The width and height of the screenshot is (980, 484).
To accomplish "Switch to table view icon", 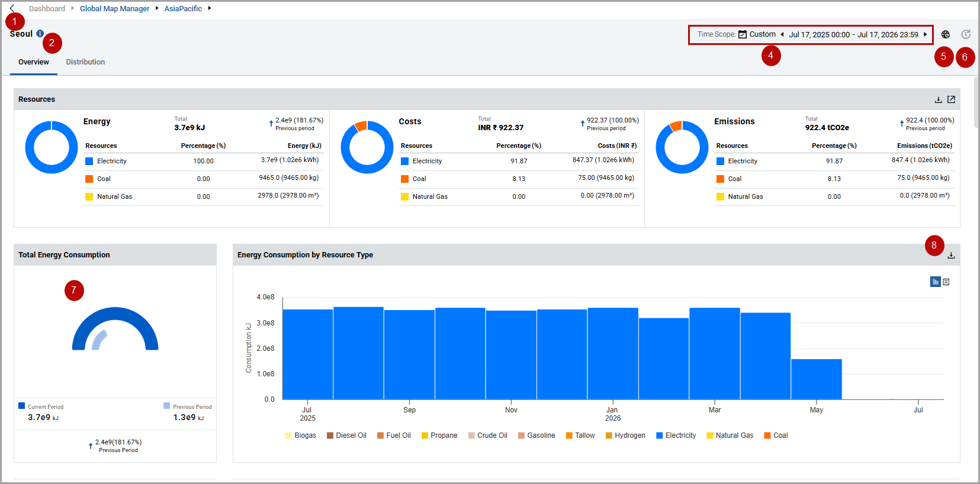I will tap(946, 282).
